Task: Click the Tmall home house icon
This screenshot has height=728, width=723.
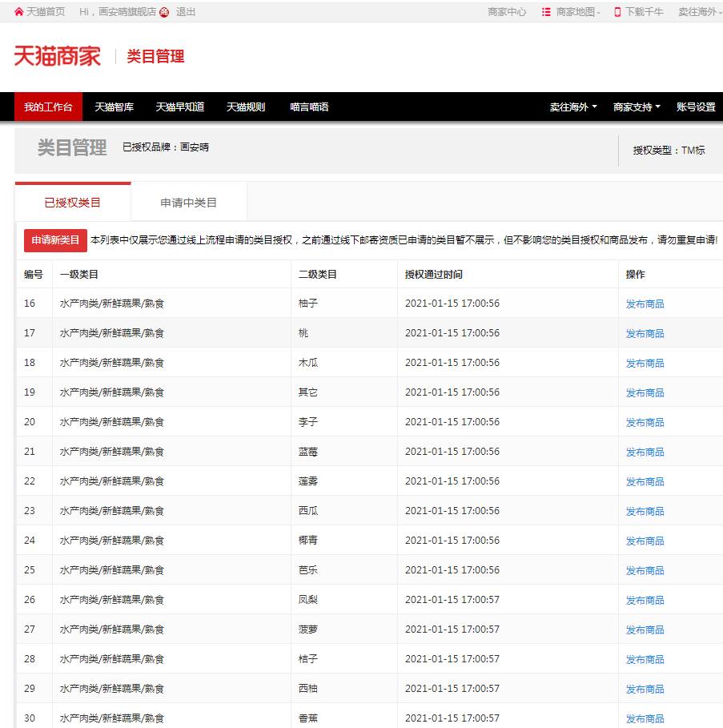Action: coord(18,12)
